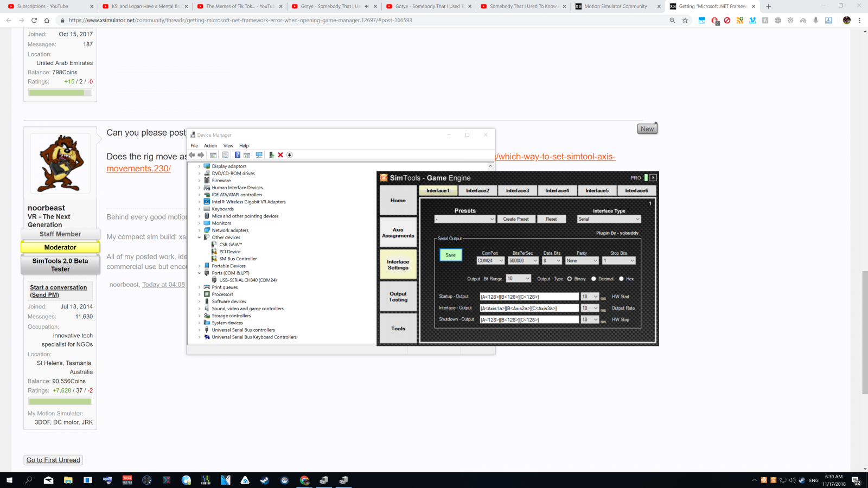This screenshot has height=488, width=868.
Task: Reload the page with browser refresh icon
Action: [34, 20]
